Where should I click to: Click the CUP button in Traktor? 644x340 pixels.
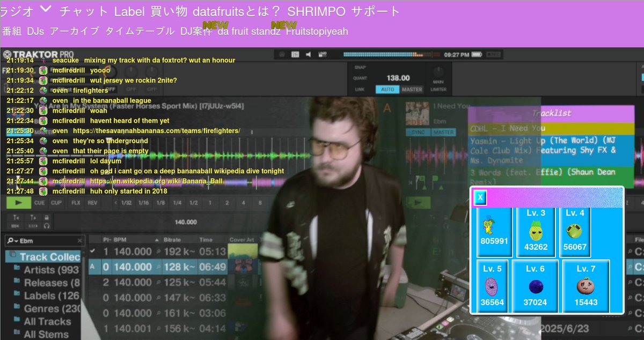click(x=56, y=203)
